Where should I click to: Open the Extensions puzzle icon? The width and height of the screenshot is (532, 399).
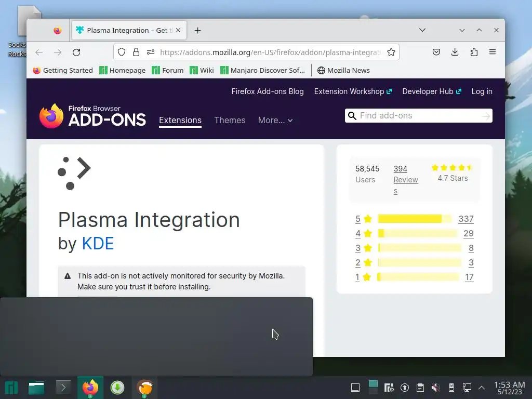click(x=474, y=52)
